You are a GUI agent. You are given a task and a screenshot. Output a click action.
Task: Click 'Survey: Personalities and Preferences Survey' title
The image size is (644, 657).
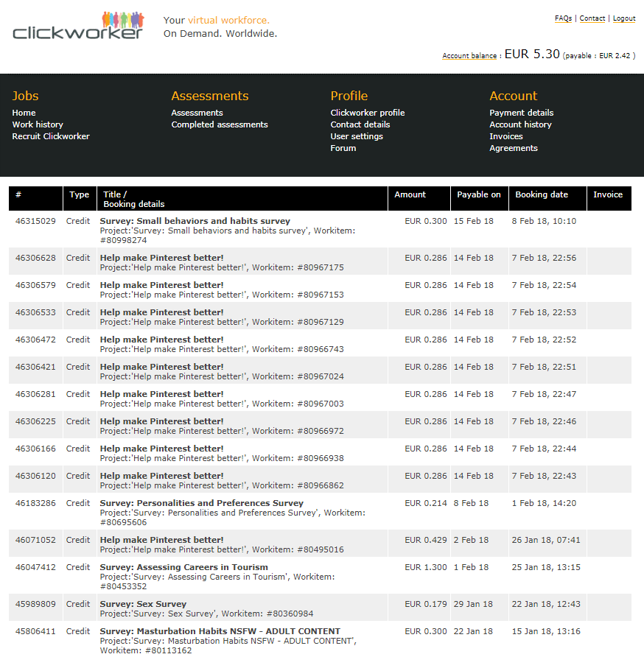pyautogui.click(x=202, y=503)
